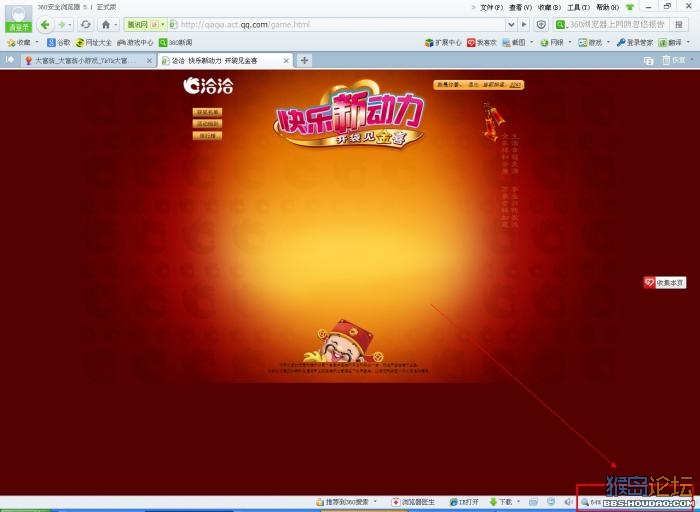Open the 工具(T) menu
Image resolution: width=700 pixels, height=512 pixels.
pyautogui.click(x=579, y=8)
